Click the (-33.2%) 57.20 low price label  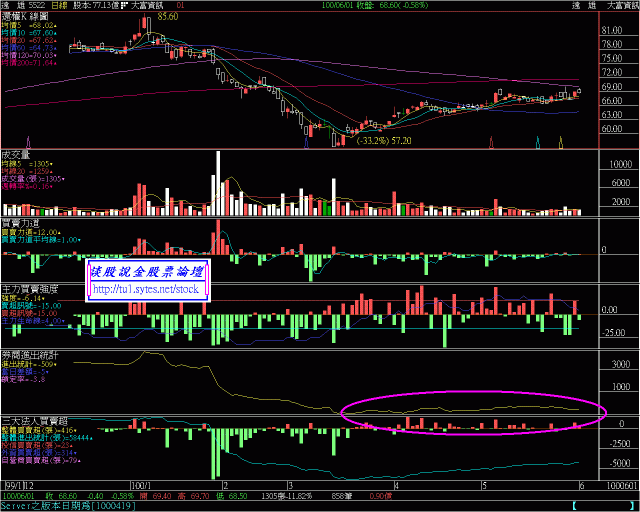[384, 141]
